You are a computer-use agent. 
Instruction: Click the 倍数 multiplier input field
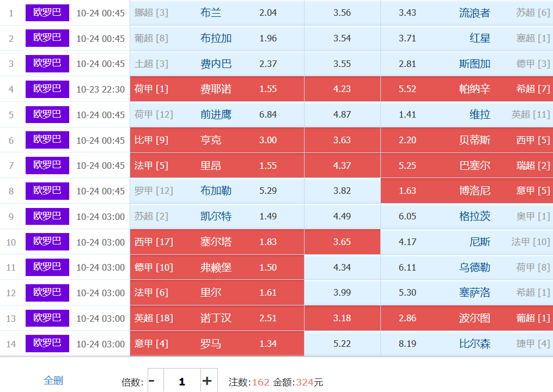182,381
